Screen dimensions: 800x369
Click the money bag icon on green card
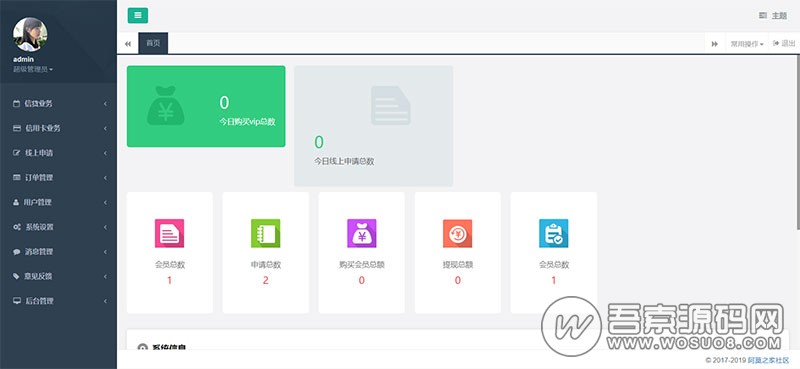pos(166,106)
